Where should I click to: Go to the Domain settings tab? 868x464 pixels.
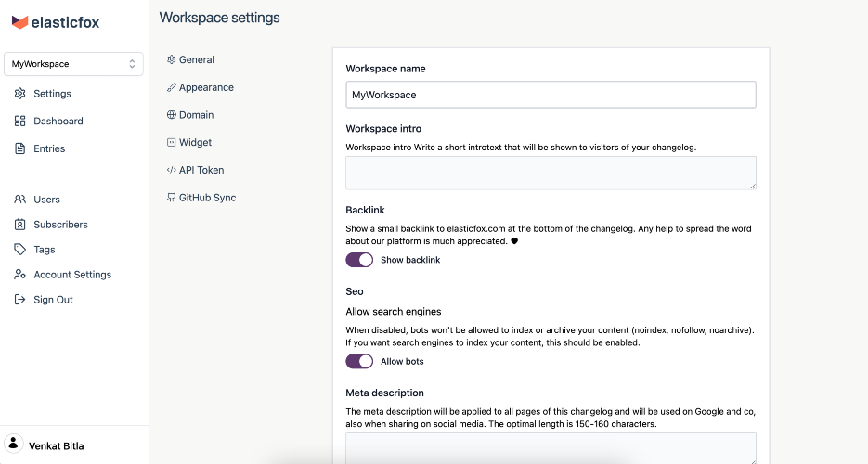pos(190,115)
